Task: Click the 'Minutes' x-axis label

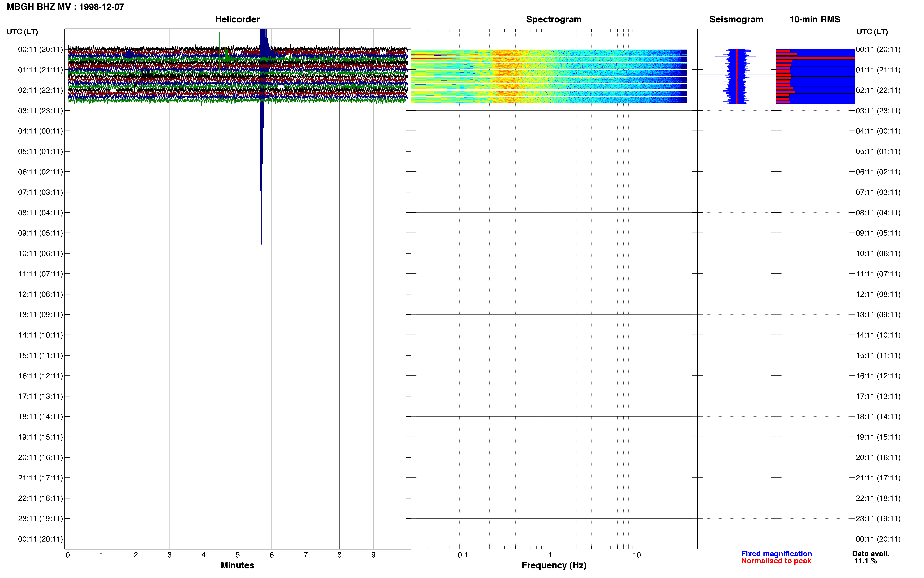Action: 237,565
